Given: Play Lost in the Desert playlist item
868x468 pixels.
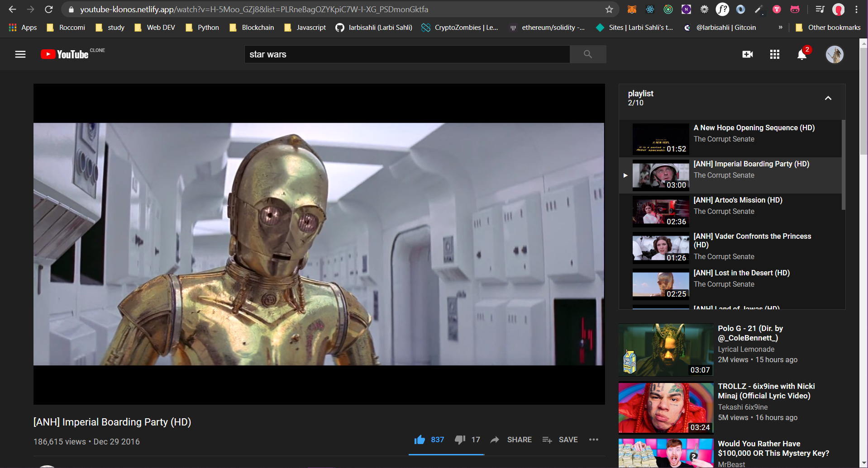Looking at the screenshot, I should click(x=730, y=284).
